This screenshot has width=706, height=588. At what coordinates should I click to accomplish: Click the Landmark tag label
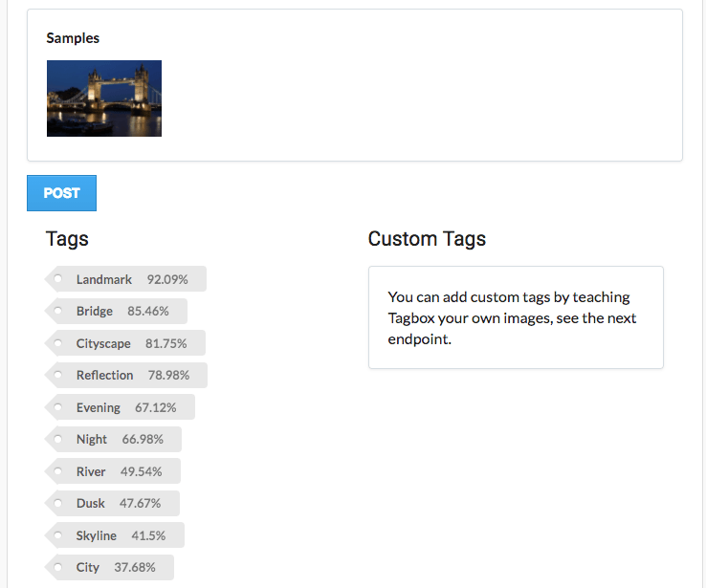click(x=104, y=279)
